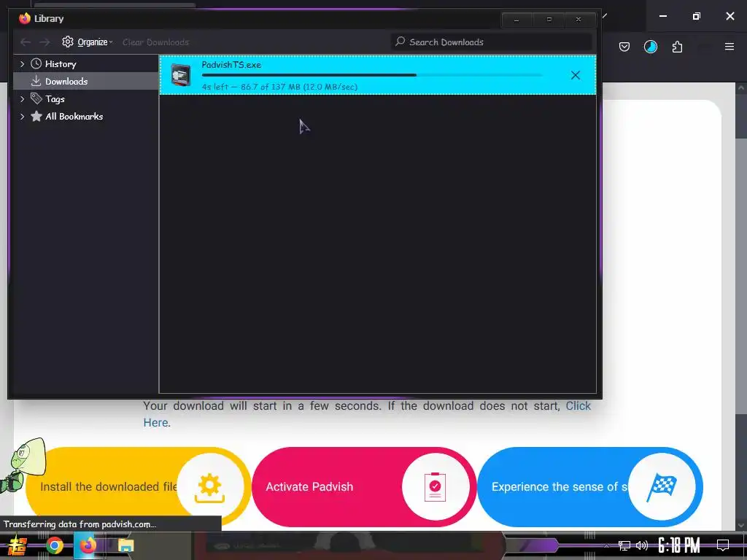Image resolution: width=747 pixels, height=560 pixels.
Task: Open the notification center icon
Action: click(x=723, y=545)
